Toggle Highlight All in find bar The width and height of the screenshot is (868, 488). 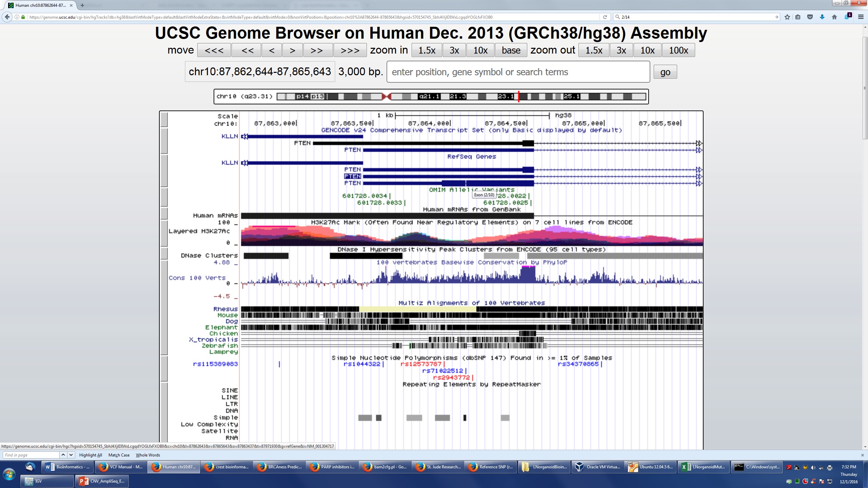(91, 455)
